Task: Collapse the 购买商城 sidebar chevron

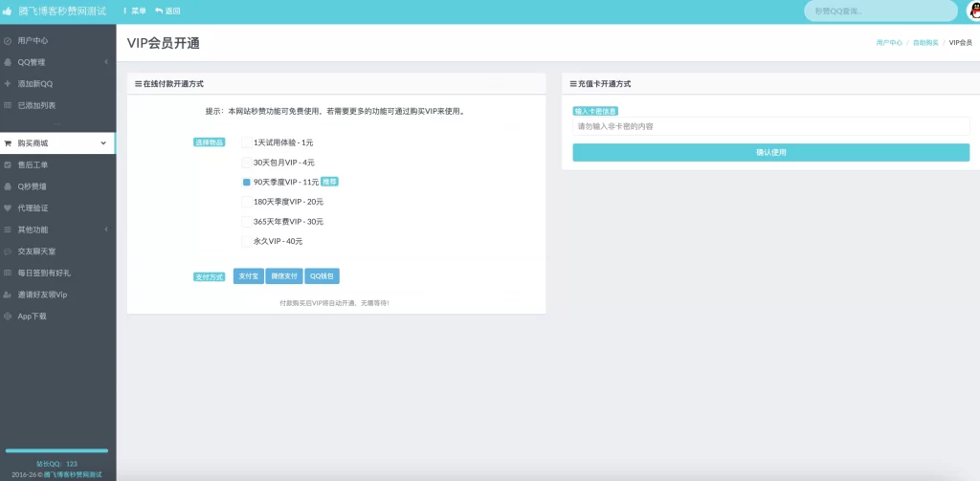Action: pos(103,143)
